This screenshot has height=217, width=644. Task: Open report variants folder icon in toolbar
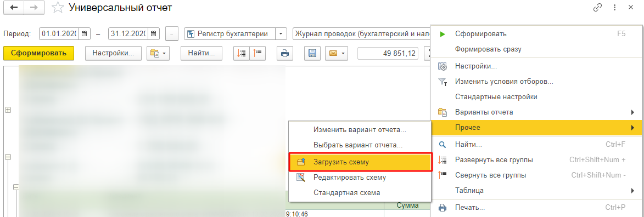(x=155, y=53)
